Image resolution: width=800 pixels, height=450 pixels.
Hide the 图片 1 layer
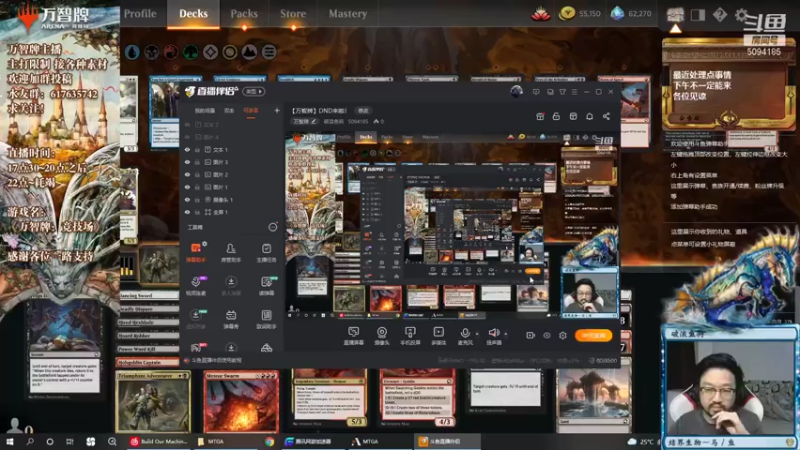(187, 187)
